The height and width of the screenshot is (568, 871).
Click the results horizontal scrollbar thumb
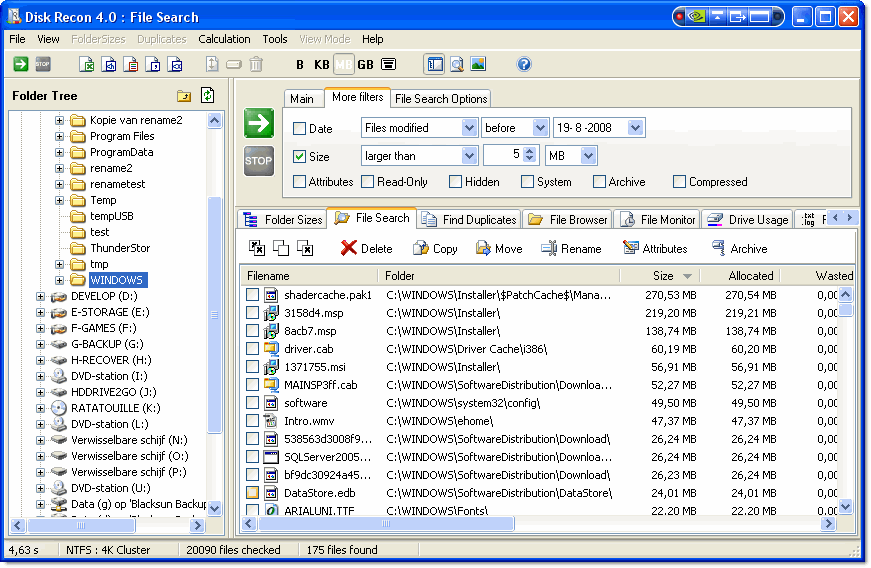tap(386, 524)
